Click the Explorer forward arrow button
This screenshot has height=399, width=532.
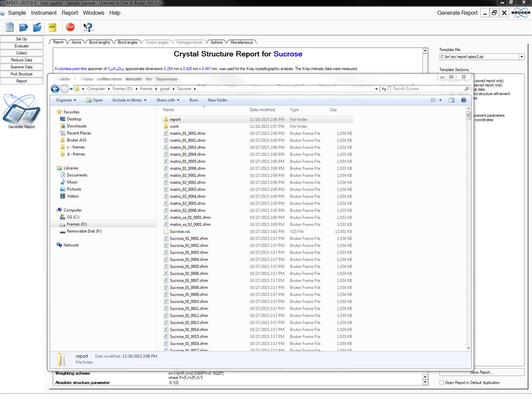tap(64, 89)
